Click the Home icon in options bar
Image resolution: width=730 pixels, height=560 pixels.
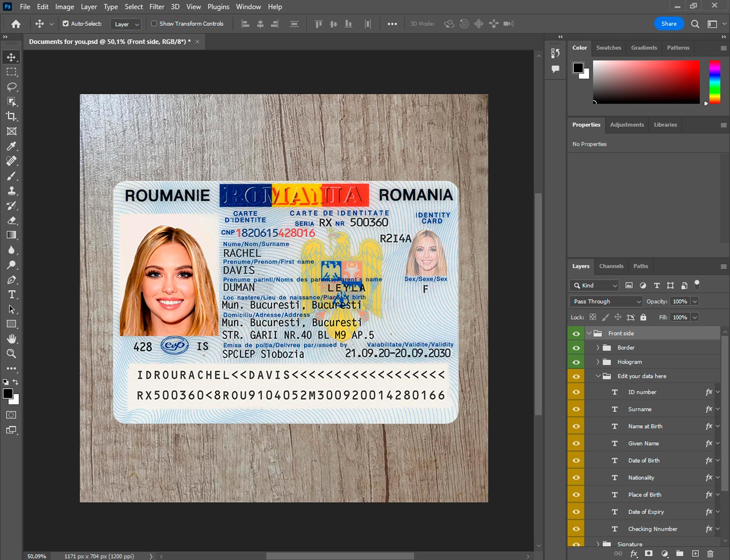(x=16, y=24)
